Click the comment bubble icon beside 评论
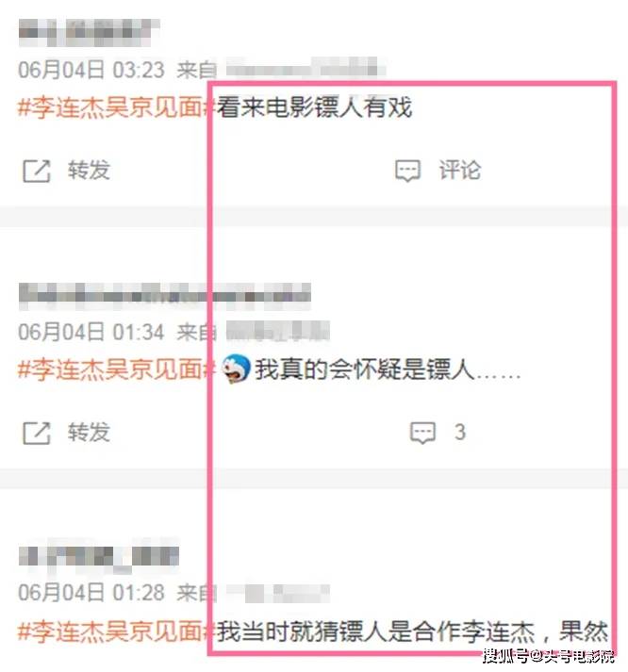 coord(407,171)
